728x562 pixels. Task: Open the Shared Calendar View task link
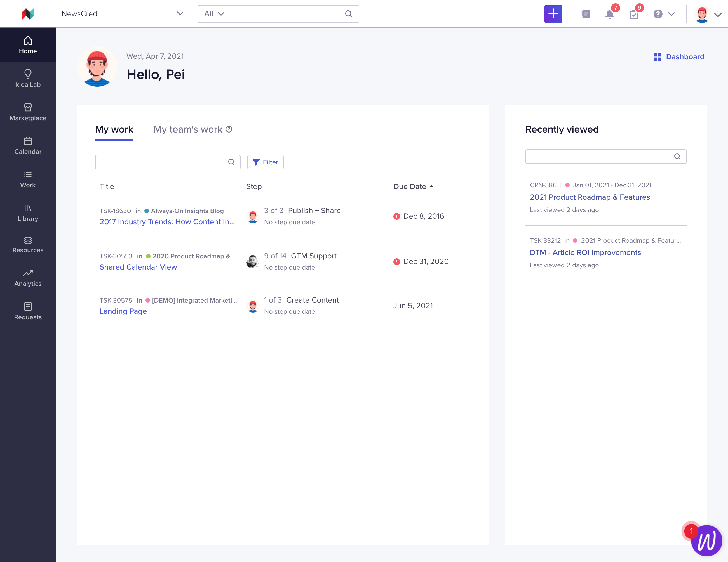click(x=138, y=267)
